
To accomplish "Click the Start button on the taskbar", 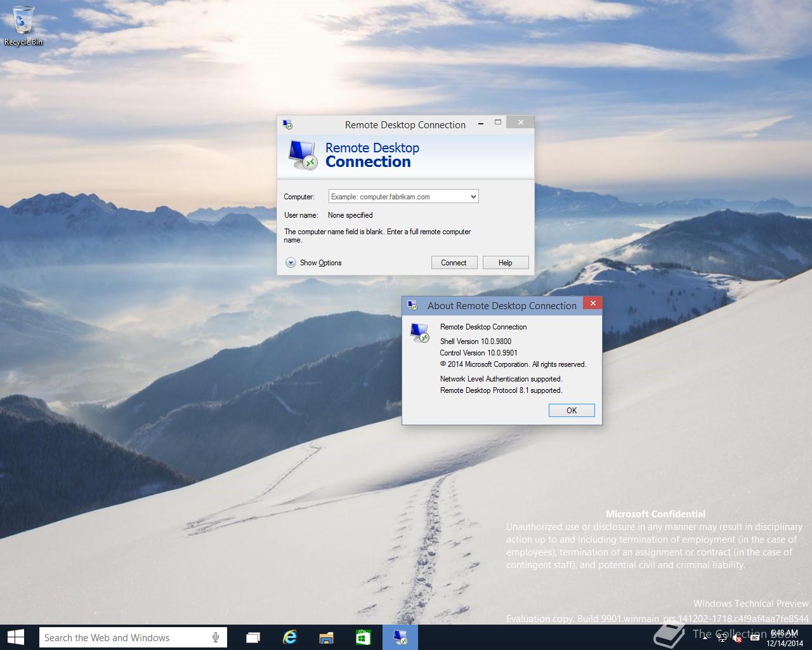I will click(15, 637).
